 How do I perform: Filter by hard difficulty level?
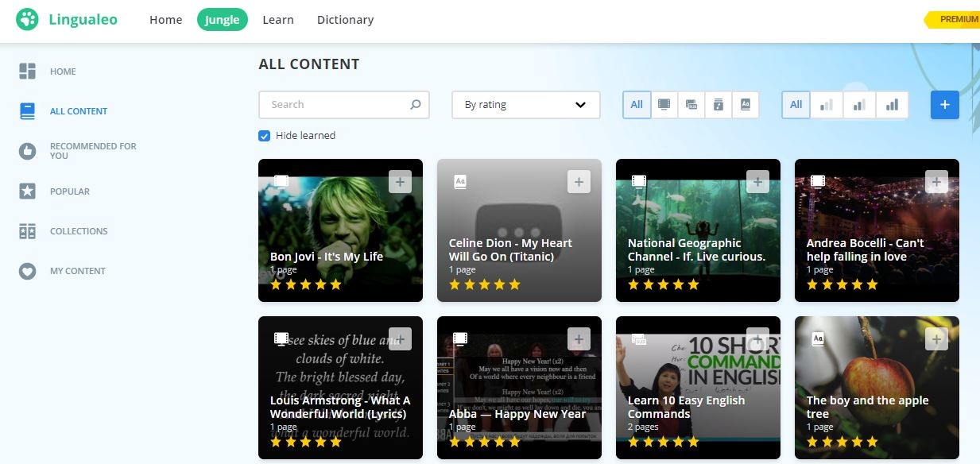click(892, 104)
